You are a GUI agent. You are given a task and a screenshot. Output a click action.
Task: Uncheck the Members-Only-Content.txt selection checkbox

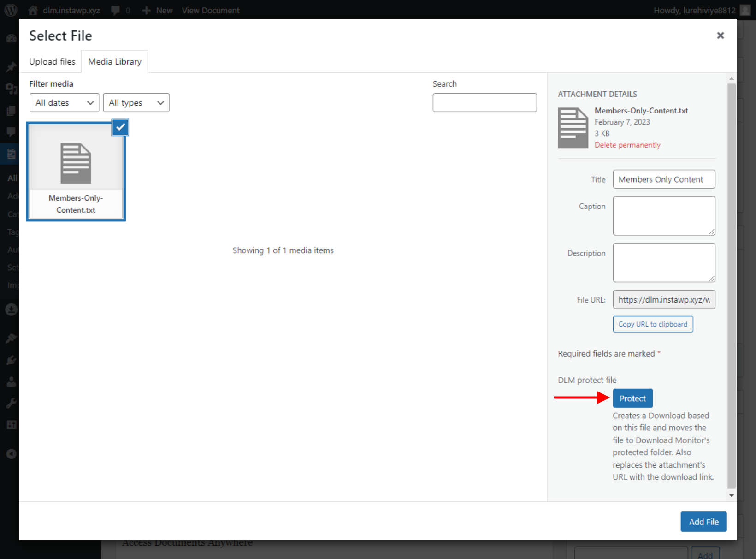[120, 127]
